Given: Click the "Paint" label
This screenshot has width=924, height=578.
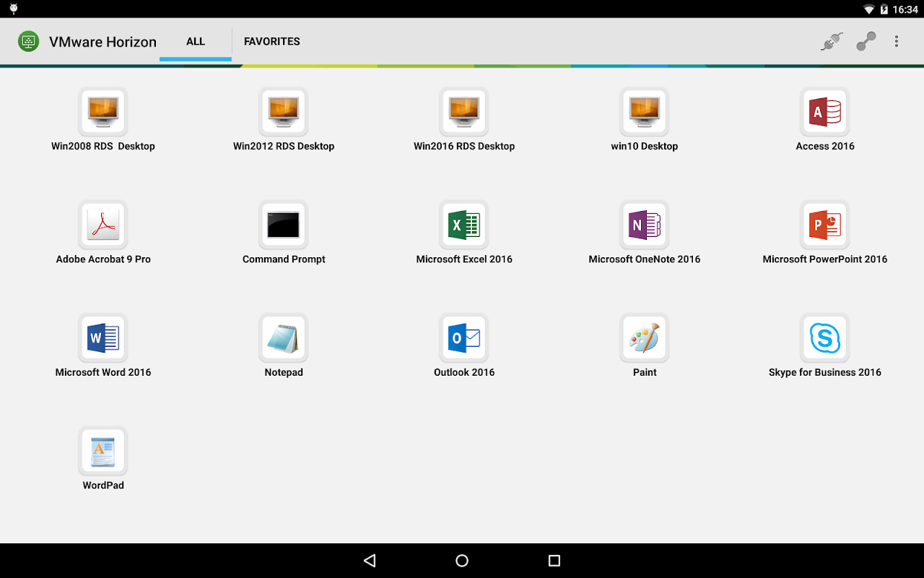Looking at the screenshot, I should 645,372.
